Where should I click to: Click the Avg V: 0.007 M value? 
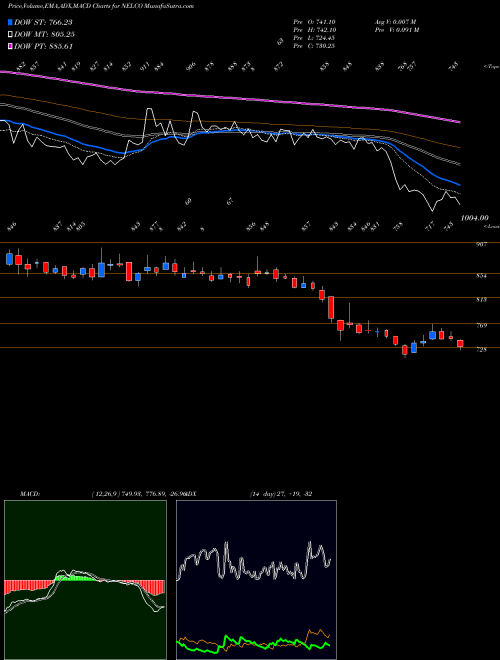(395, 22)
